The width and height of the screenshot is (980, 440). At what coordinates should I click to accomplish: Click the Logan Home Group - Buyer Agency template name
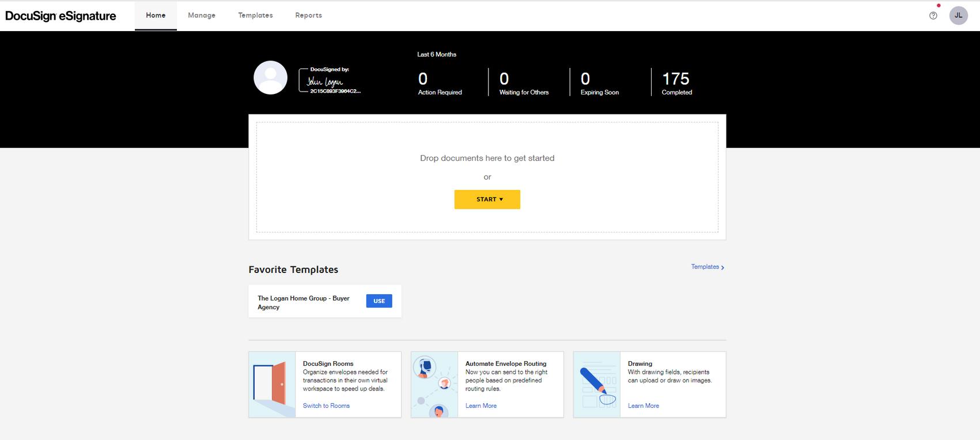(x=304, y=302)
